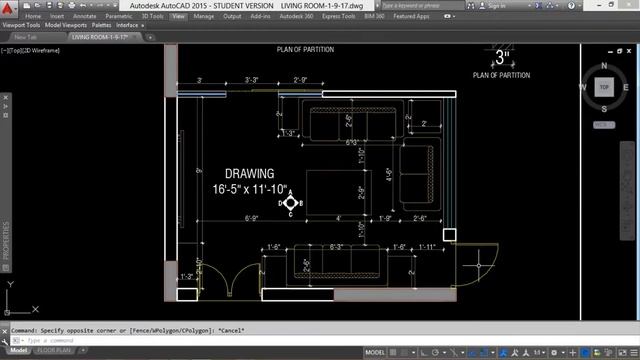
Task: Click the workspace switching gear icon
Action: pyautogui.click(x=554, y=353)
